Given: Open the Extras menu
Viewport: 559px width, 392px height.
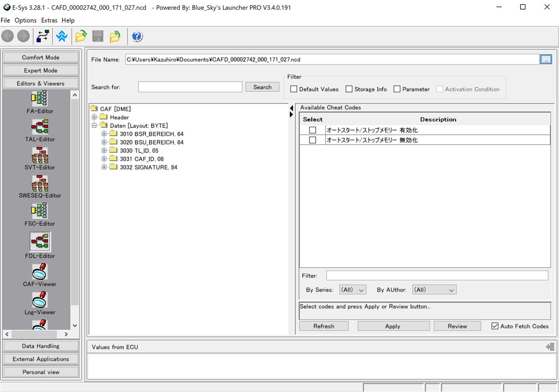Looking at the screenshot, I should tap(49, 20).
